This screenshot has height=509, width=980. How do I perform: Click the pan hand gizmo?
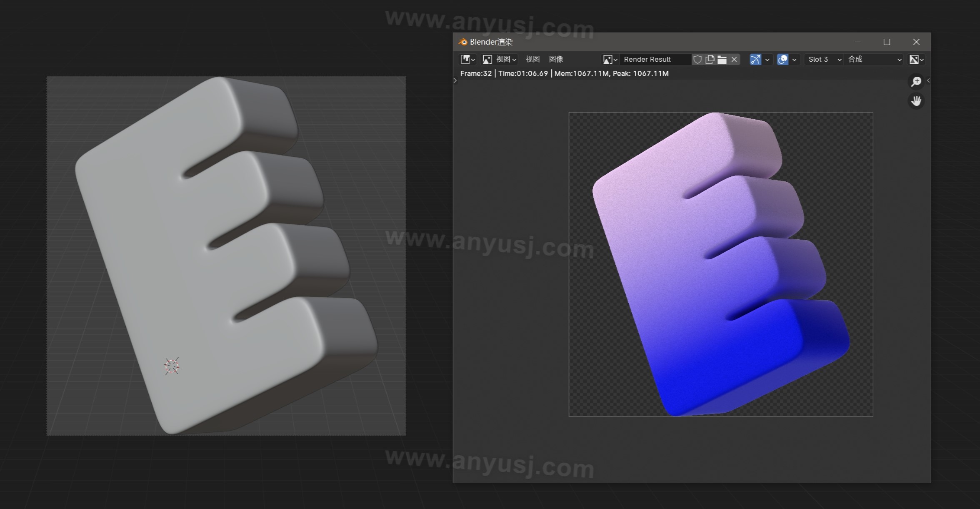(x=916, y=101)
